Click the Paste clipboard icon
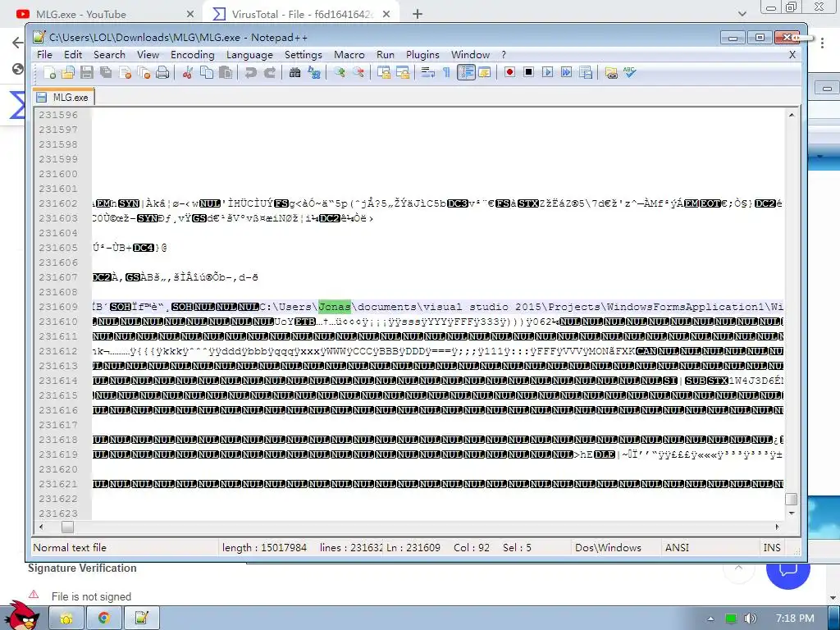The image size is (840, 630). click(x=226, y=72)
